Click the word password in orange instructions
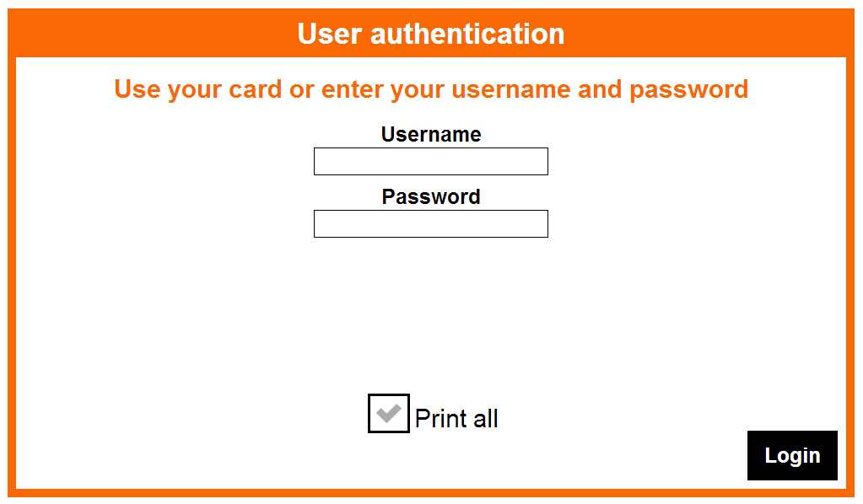Image resolution: width=863 pixels, height=504 pixels. click(689, 90)
